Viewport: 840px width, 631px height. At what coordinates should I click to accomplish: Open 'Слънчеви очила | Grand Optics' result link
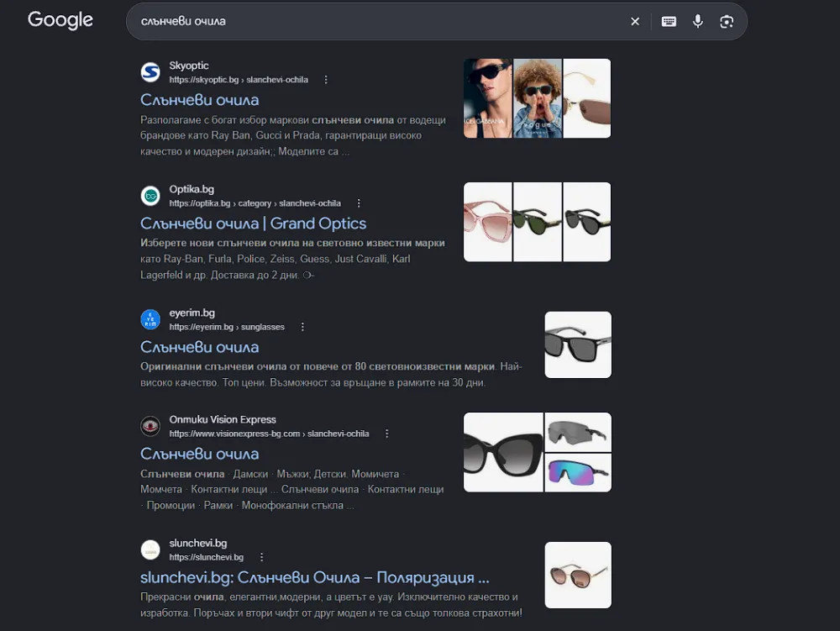click(x=254, y=223)
